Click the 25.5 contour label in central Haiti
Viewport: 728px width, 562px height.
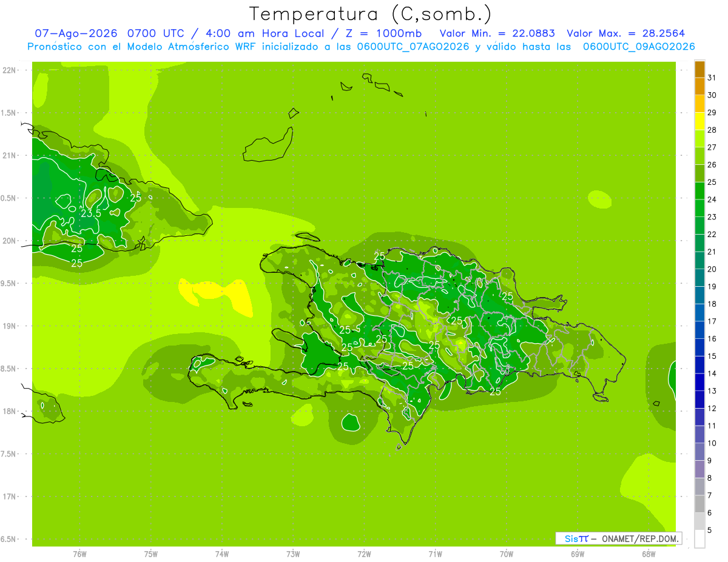click(x=350, y=330)
